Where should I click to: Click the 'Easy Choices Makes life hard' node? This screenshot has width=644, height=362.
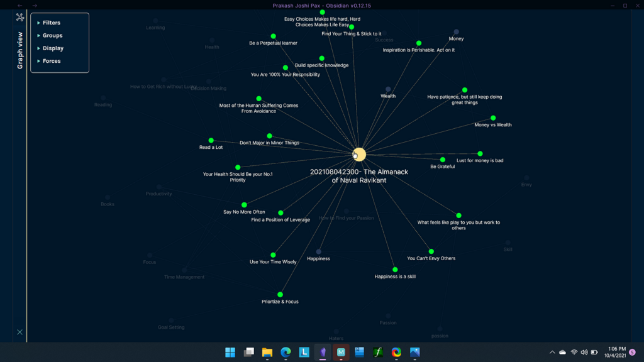(x=322, y=13)
